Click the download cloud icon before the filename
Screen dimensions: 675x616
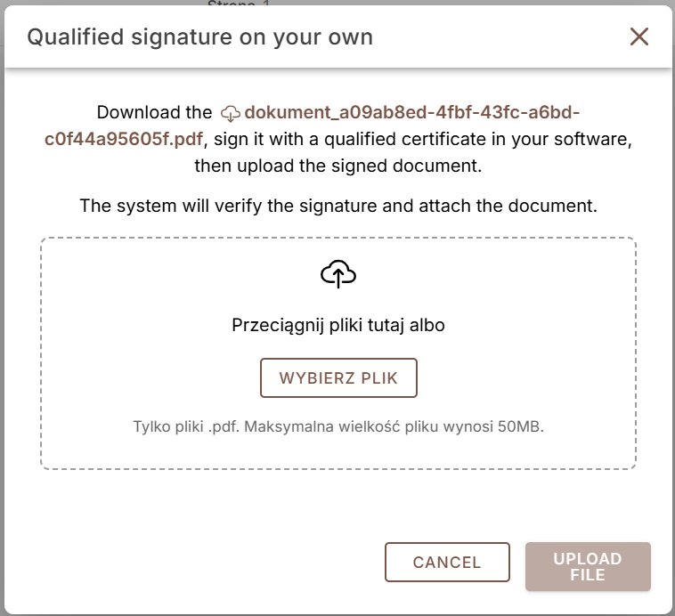click(x=231, y=113)
